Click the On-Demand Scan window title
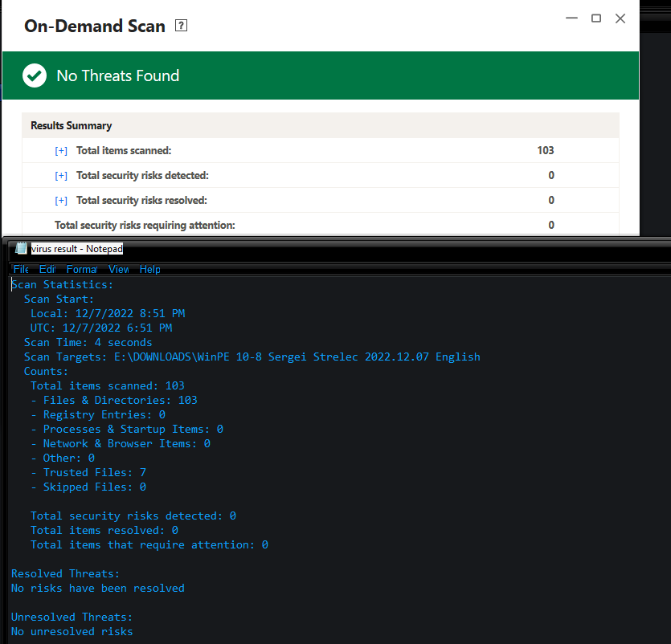This screenshot has width=671, height=644. pyautogui.click(x=95, y=26)
